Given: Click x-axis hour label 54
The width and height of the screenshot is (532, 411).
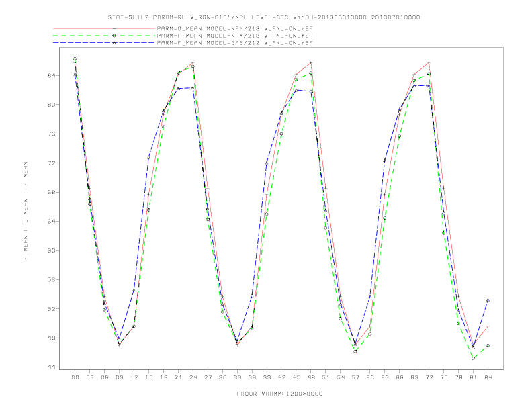Looking at the screenshot, I should pos(341,377).
